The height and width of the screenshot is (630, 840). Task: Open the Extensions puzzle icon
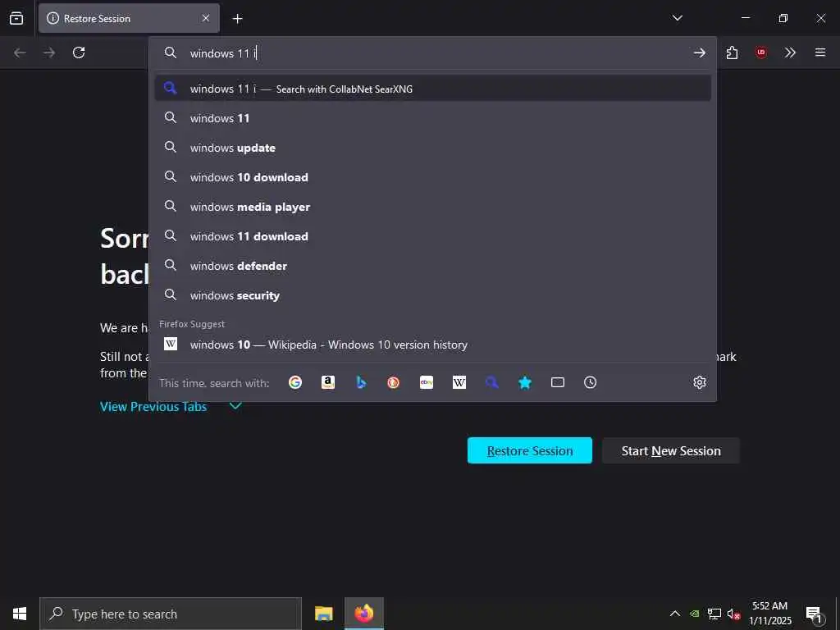tap(732, 52)
